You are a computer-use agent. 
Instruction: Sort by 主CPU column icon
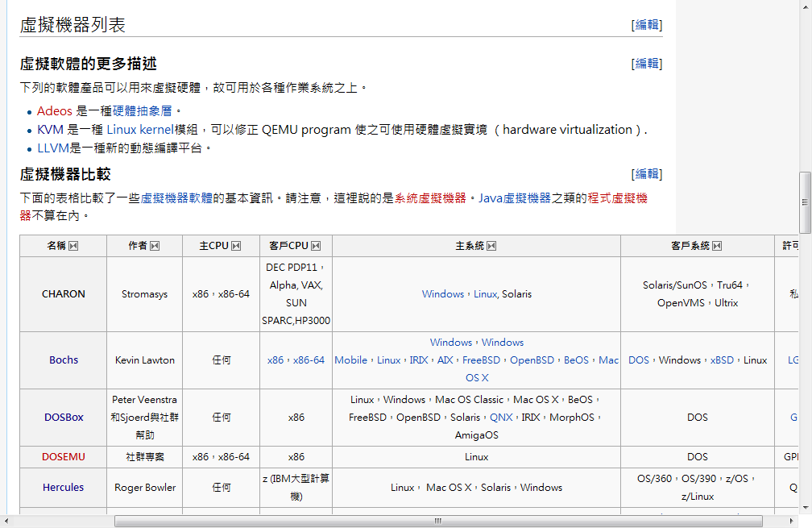(x=236, y=246)
